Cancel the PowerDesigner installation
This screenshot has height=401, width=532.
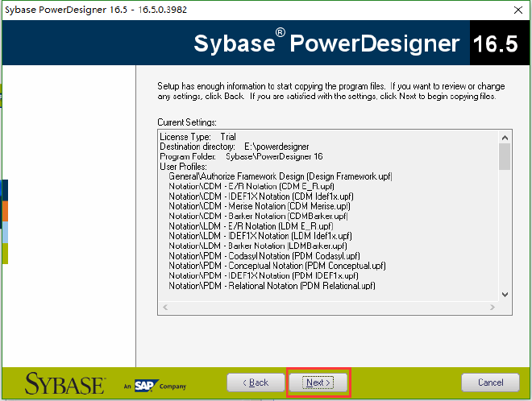point(490,382)
